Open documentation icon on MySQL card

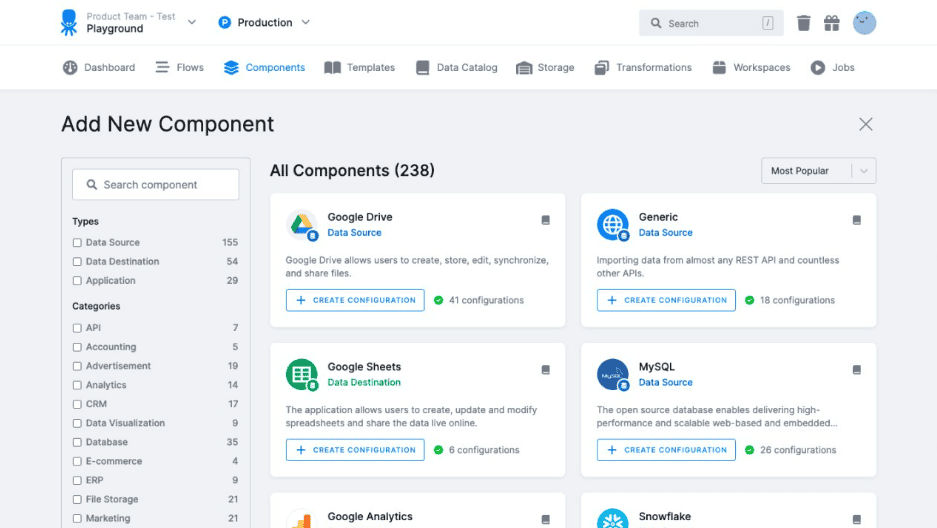click(x=857, y=370)
